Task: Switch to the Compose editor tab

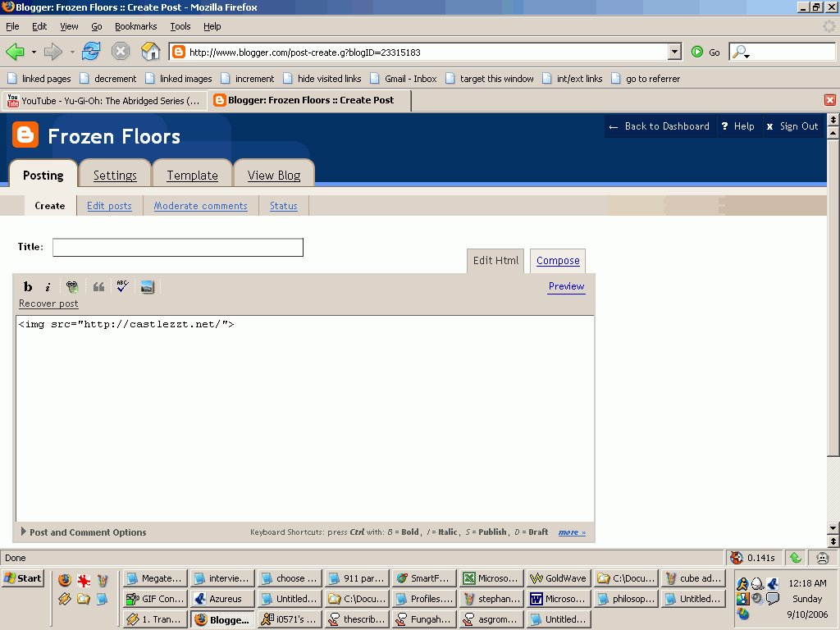Action: click(558, 261)
